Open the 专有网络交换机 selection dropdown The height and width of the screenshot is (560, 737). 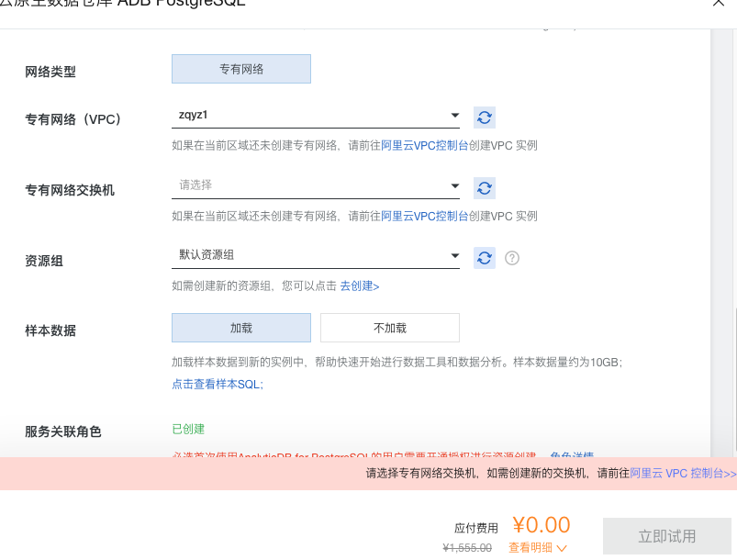316,186
